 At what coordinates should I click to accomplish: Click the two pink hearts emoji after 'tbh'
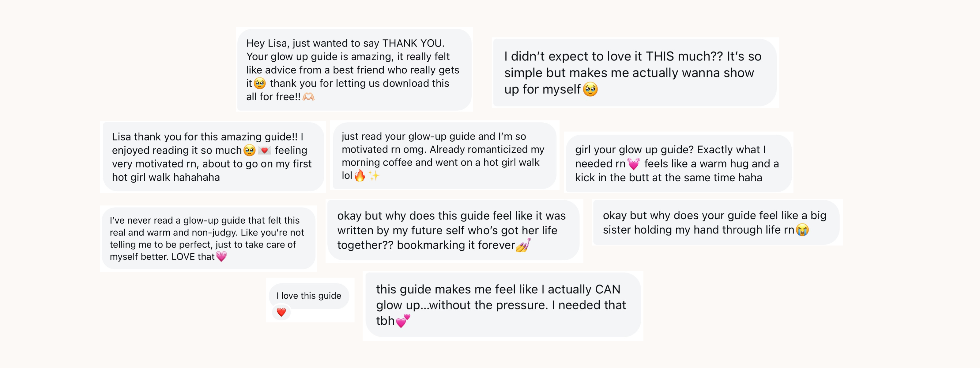coord(403,321)
